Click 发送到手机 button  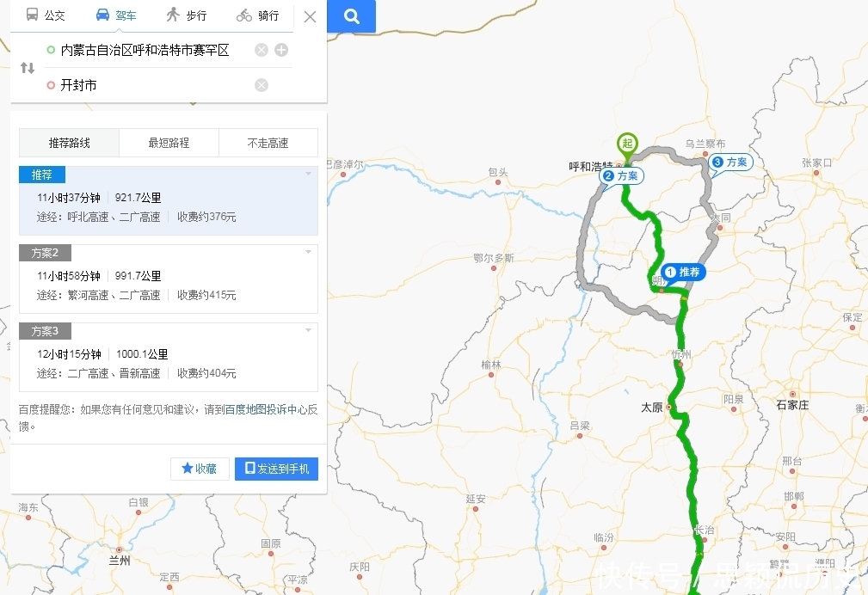click(x=276, y=469)
